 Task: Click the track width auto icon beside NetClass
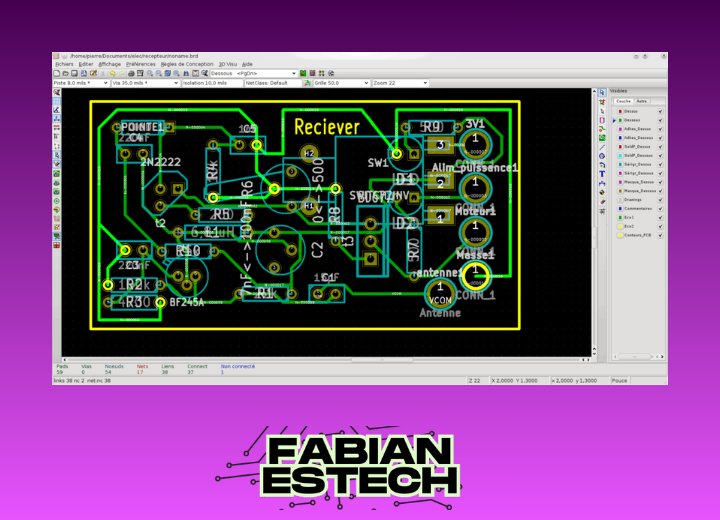click(x=307, y=83)
